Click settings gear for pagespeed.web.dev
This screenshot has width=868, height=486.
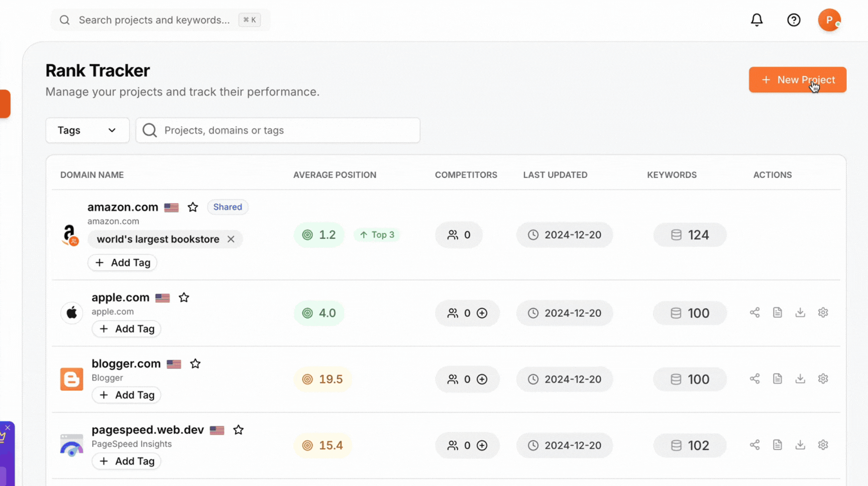[823, 445]
